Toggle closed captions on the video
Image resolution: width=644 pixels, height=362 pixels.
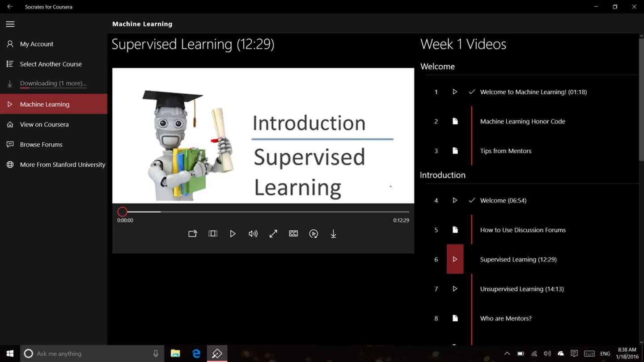[293, 234]
